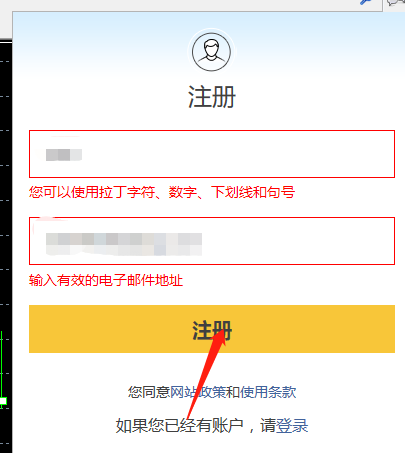Image resolution: width=405 pixels, height=453 pixels.
Task: Click the blurred text in username field
Action: coord(64,155)
